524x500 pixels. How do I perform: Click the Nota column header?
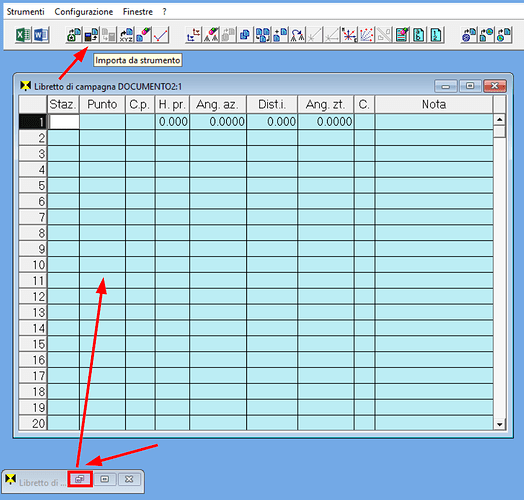(434, 105)
